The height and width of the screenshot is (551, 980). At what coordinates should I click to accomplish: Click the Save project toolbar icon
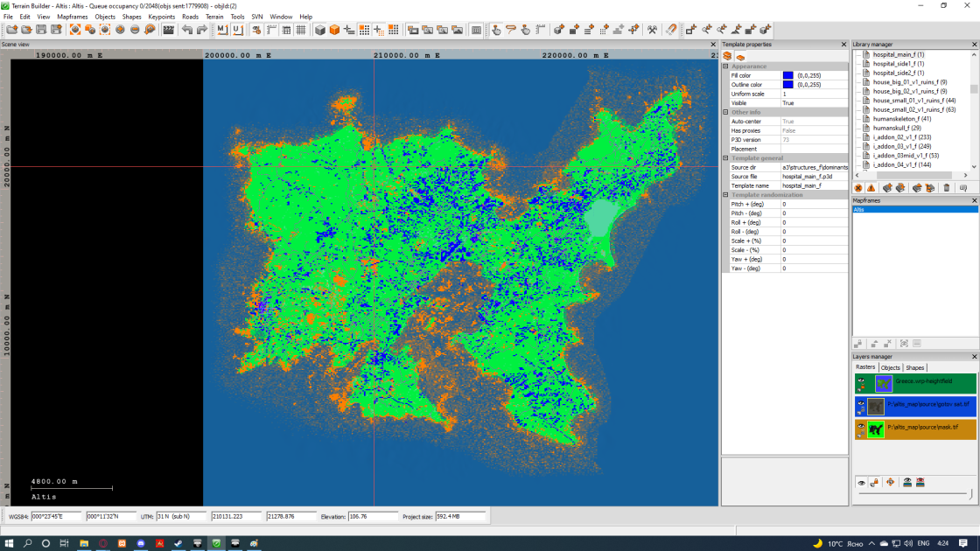pos(41,30)
